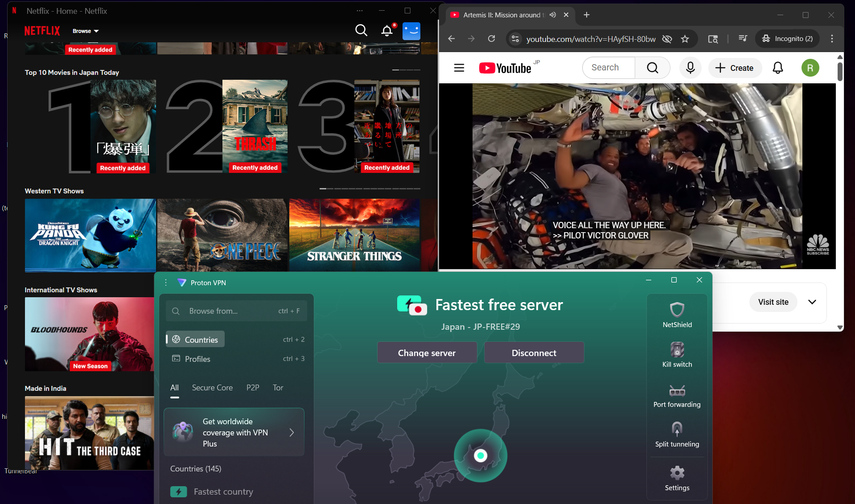Open Split tunneling feature

tap(677, 434)
